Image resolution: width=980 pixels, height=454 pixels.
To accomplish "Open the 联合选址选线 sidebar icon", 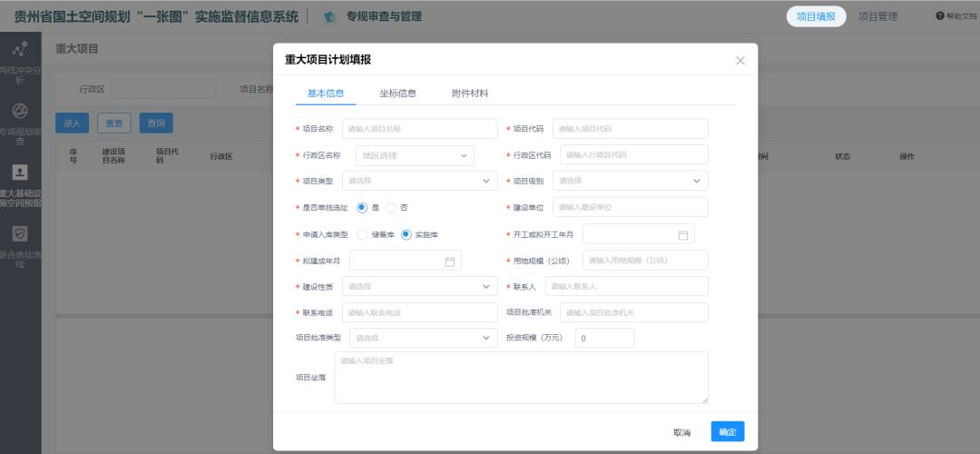I will (x=20, y=234).
